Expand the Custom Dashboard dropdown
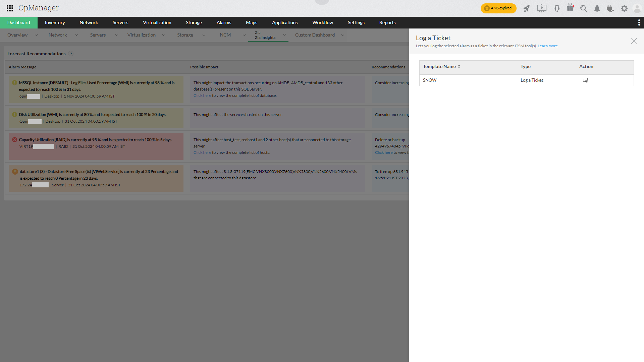Screen dimensions: 644x362 point(342,35)
